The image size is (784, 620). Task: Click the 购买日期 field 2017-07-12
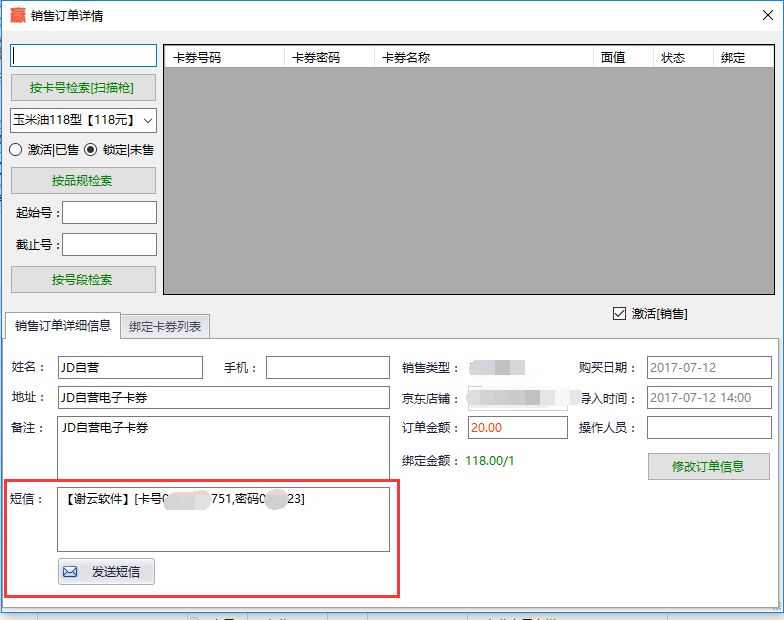709,368
